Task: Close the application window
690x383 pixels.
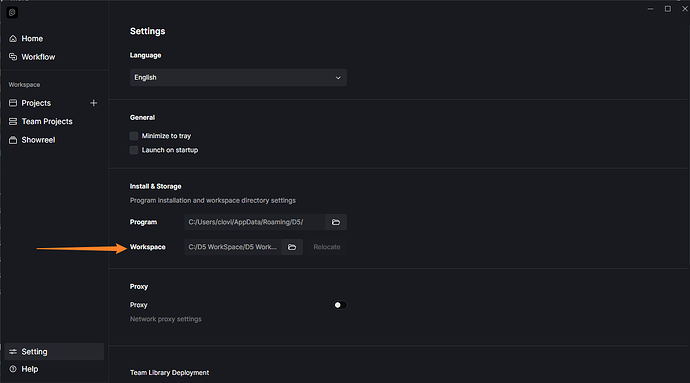Action: 685,9
